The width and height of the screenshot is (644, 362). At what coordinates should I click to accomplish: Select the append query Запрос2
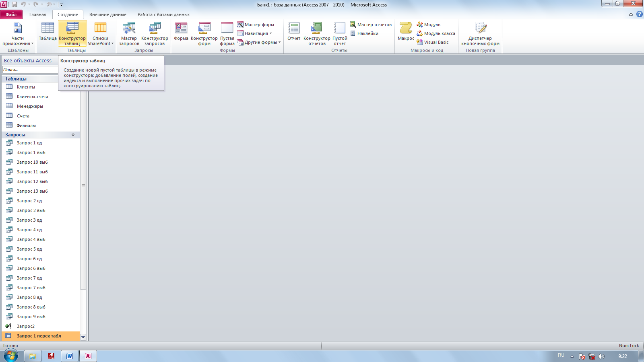[41, 326]
